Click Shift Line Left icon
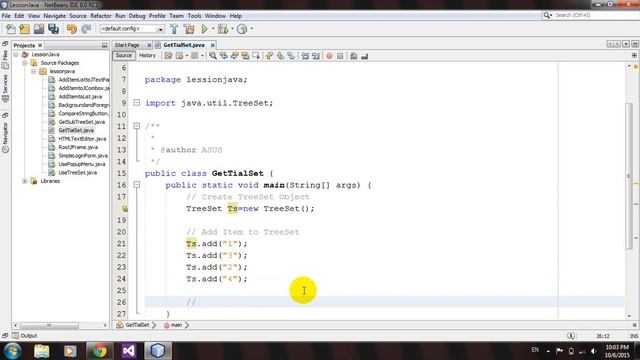The image size is (640, 360). point(305,56)
